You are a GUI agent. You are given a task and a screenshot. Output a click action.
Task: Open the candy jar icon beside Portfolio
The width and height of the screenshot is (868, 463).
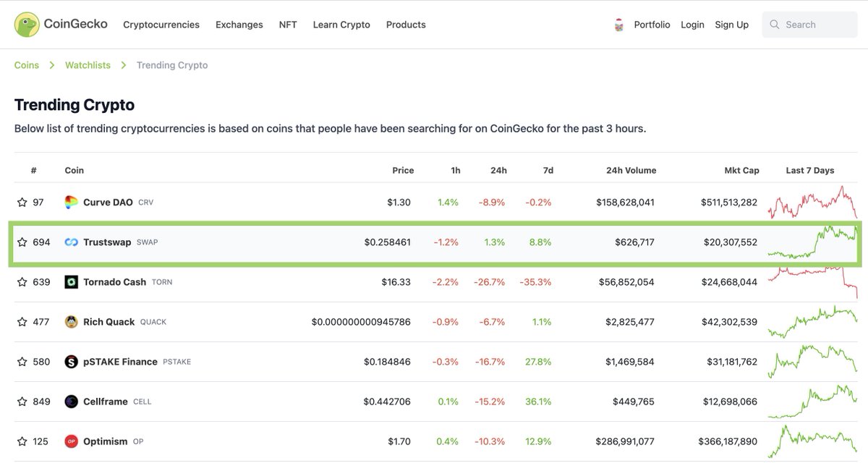[618, 25]
